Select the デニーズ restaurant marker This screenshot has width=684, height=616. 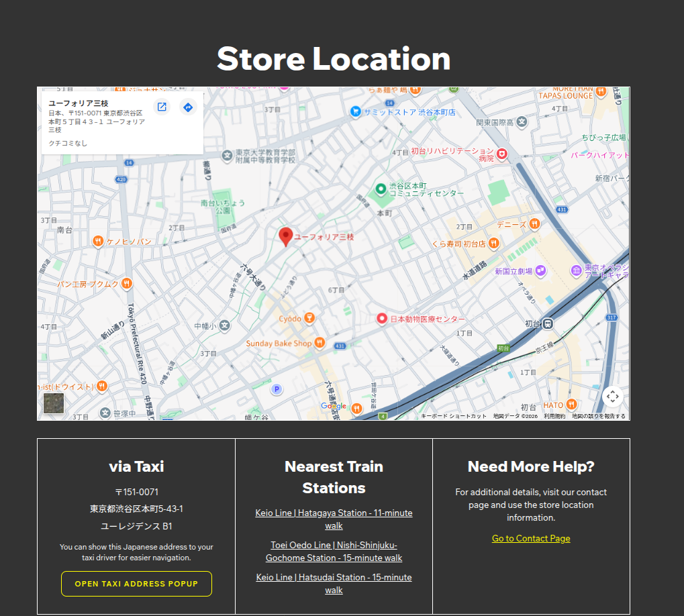tap(534, 224)
